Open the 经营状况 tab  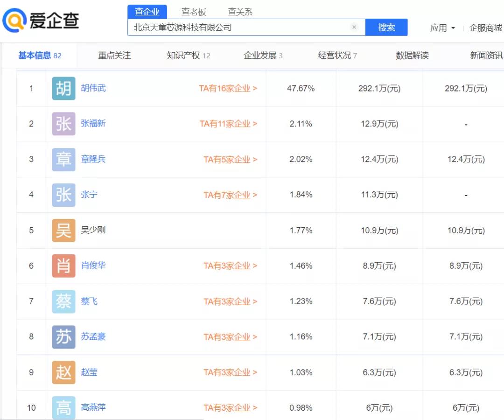tap(337, 55)
